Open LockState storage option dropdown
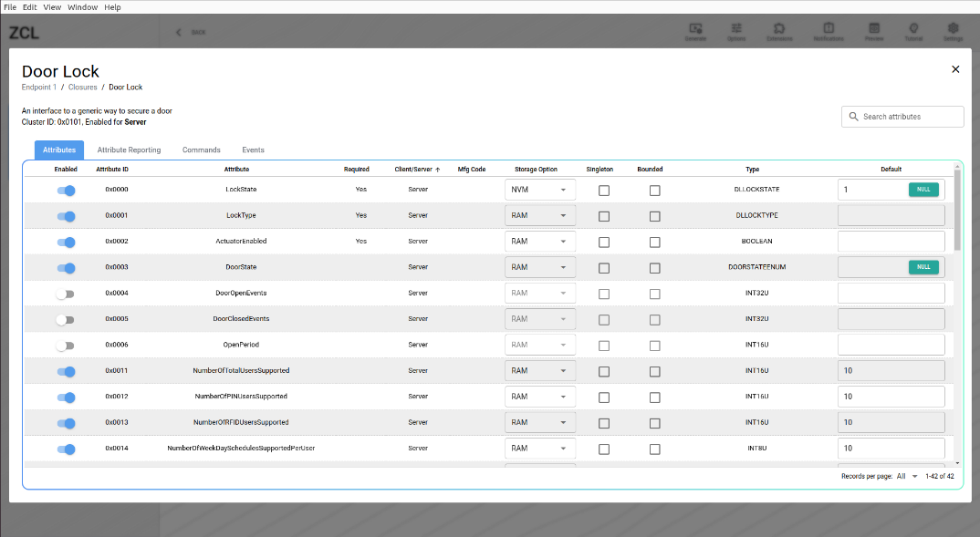The image size is (980, 537). [x=540, y=190]
